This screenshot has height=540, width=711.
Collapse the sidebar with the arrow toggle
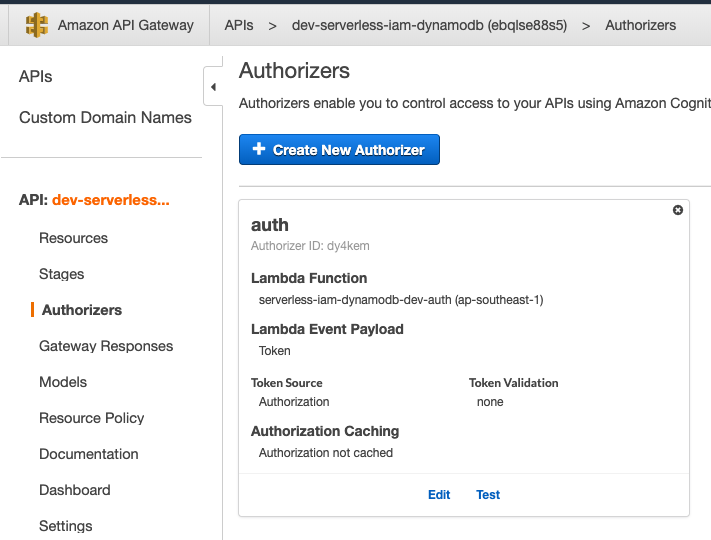point(213,87)
